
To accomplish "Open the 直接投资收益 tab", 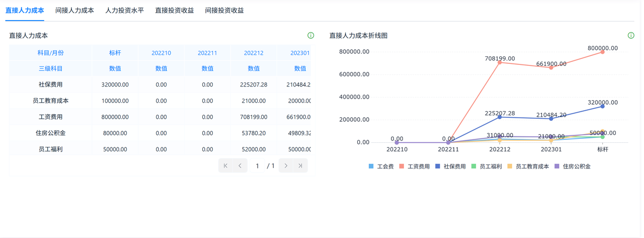I will (175, 10).
